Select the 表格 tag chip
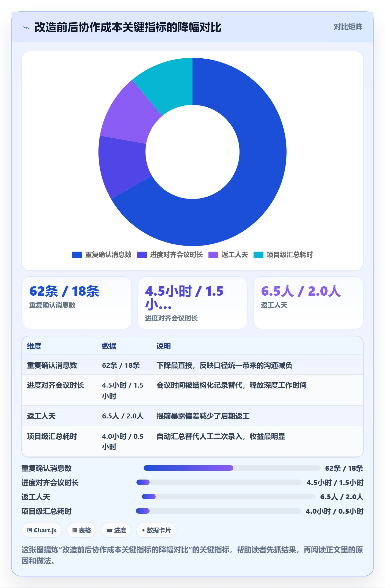The width and height of the screenshot is (385, 588). [x=81, y=530]
